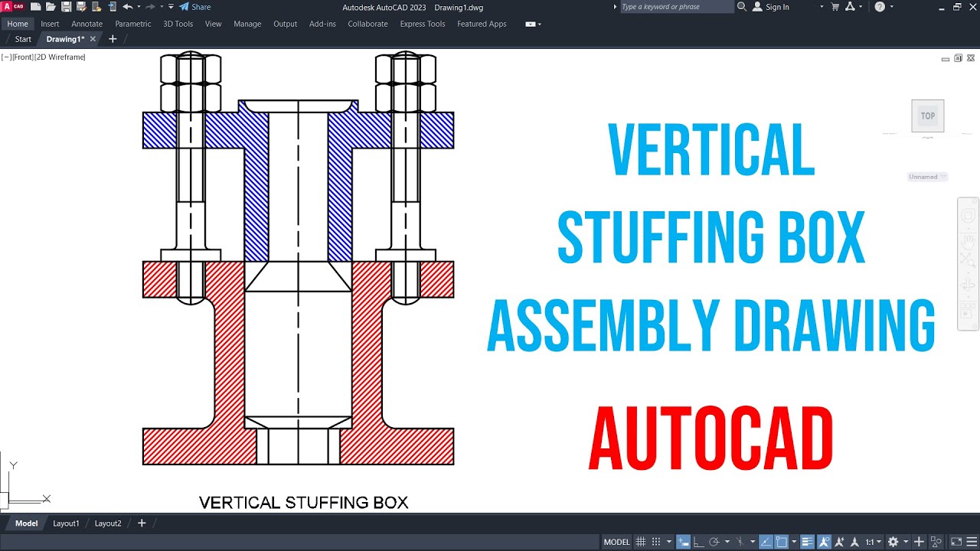Click the New drawing icon
This screenshot has width=980, height=551.
pyautogui.click(x=35, y=6)
